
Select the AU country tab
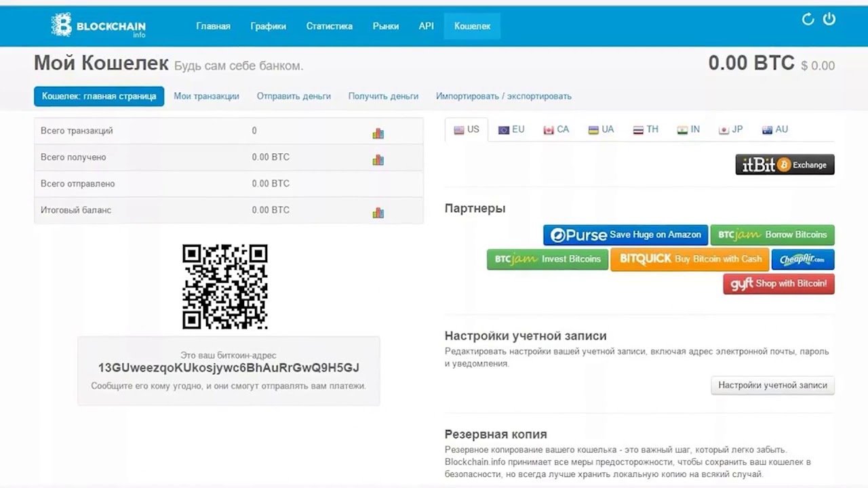(x=775, y=129)
